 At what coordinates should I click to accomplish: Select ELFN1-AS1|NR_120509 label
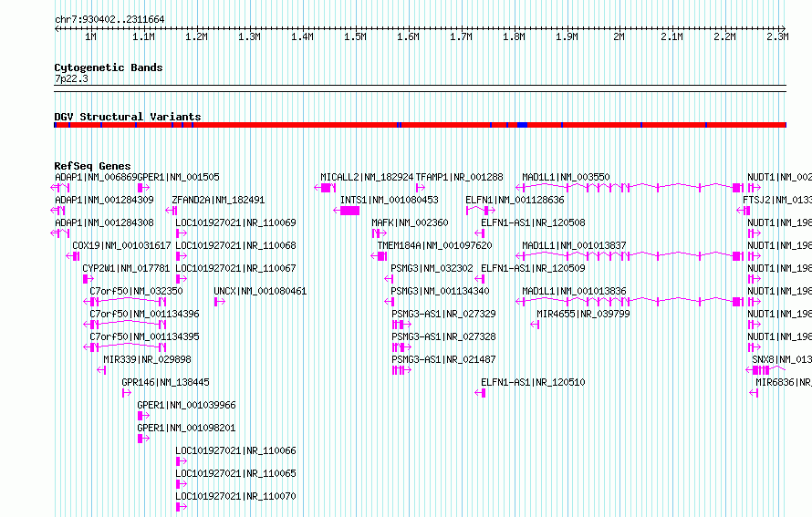(x=533, y=268)
